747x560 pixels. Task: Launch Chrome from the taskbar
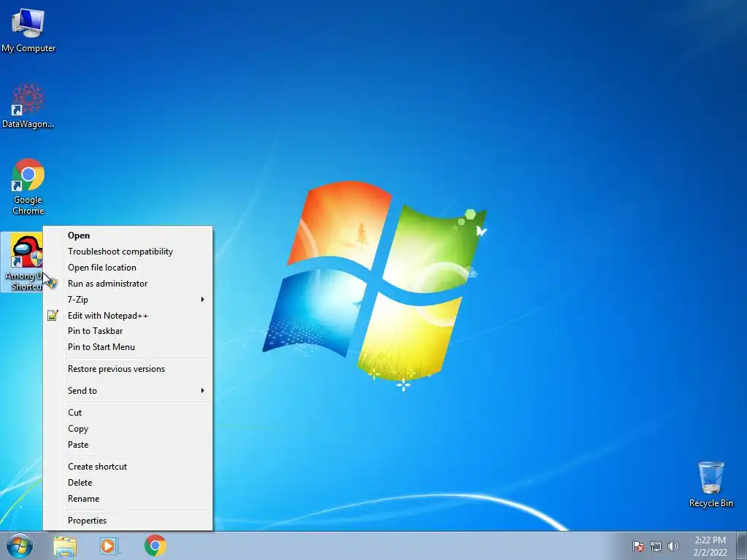point(155,545)
